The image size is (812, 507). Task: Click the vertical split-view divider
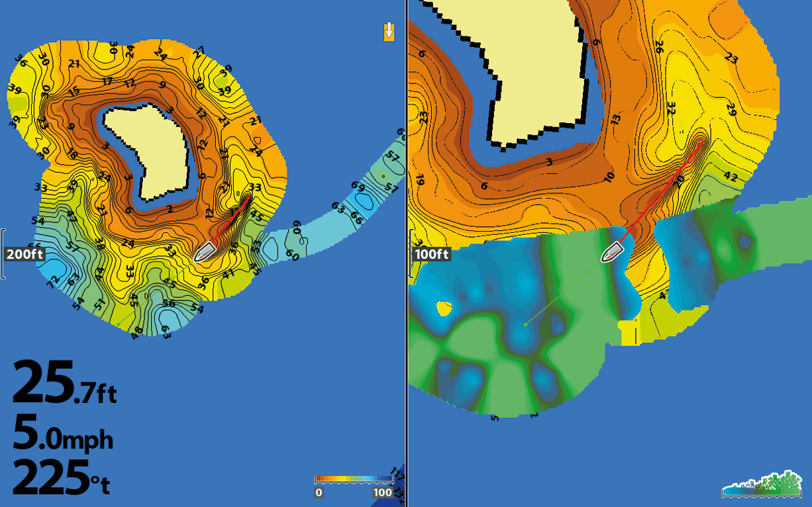coord(407,253)
